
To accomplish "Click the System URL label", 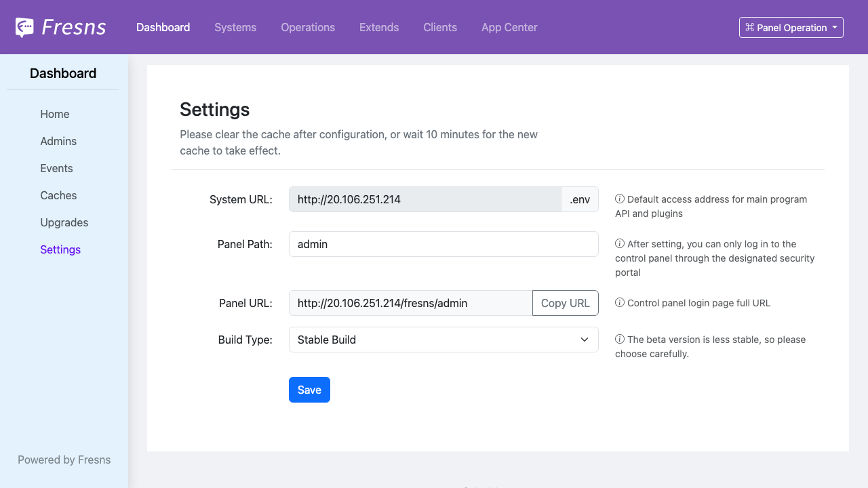I will [241, 199].
